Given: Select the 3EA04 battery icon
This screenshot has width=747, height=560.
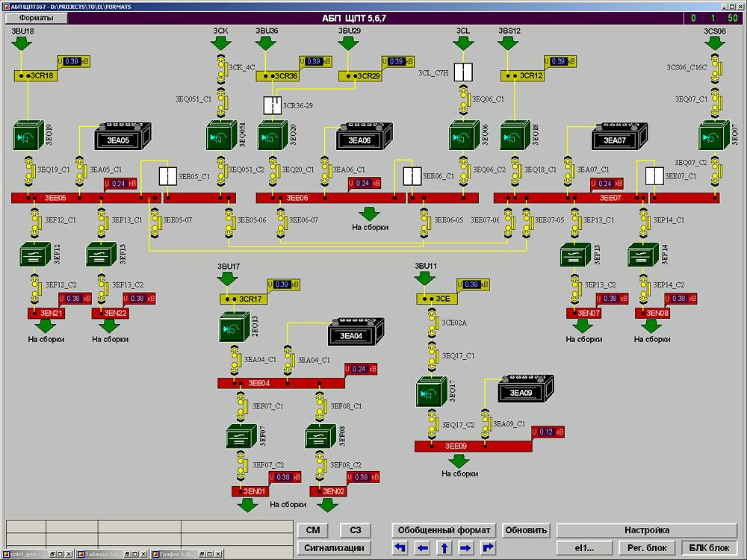Looking at the screenshot, I should coord(356,331).
